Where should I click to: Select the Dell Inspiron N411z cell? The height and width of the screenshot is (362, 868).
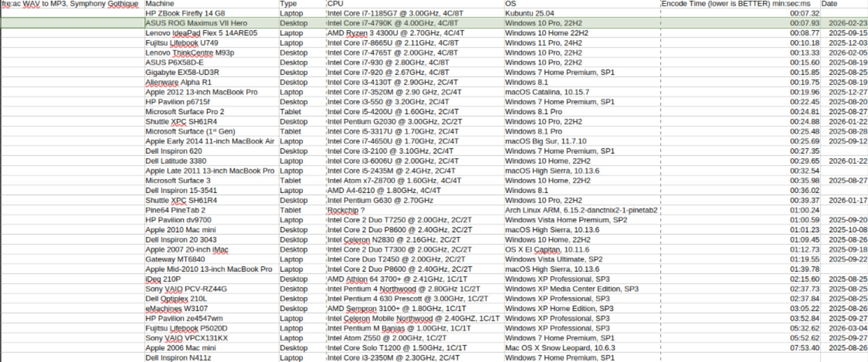pos(178,358)
